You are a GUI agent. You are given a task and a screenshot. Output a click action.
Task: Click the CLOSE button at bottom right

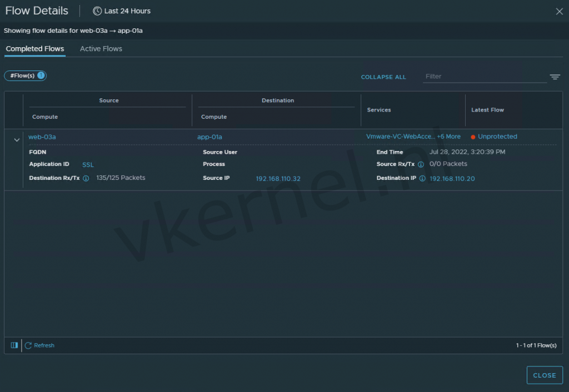(x=545, y=375)
